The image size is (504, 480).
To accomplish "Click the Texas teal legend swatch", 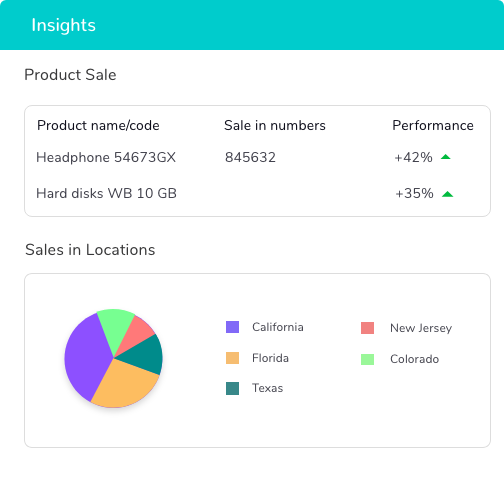I will coord(232,388).
